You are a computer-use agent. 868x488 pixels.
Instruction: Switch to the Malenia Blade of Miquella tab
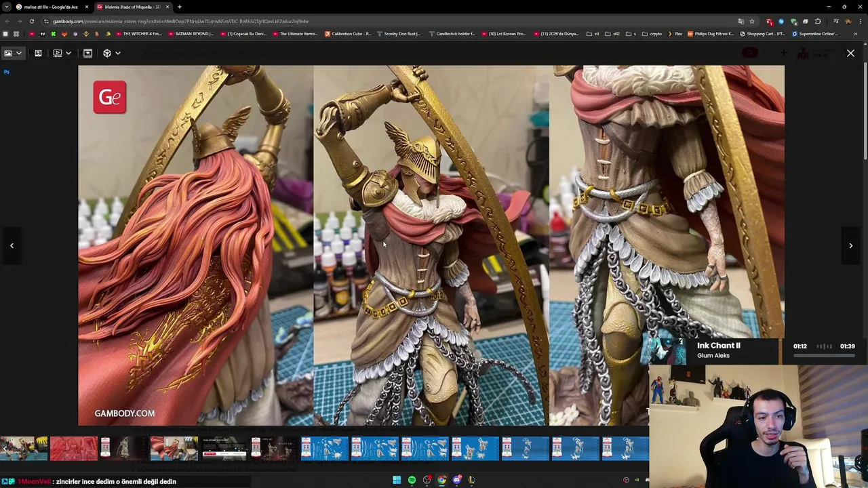pyautogui.click(x=132, y=7)
